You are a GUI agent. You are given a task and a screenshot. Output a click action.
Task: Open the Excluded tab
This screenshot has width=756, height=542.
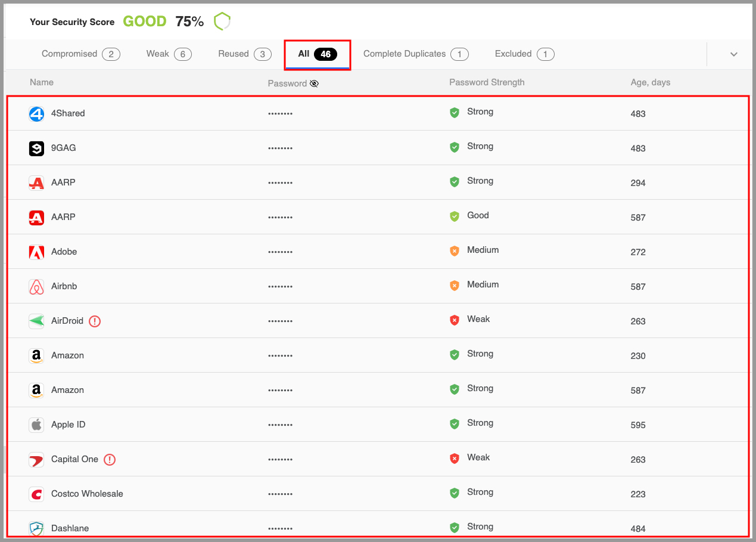click(x=525, y=54)
